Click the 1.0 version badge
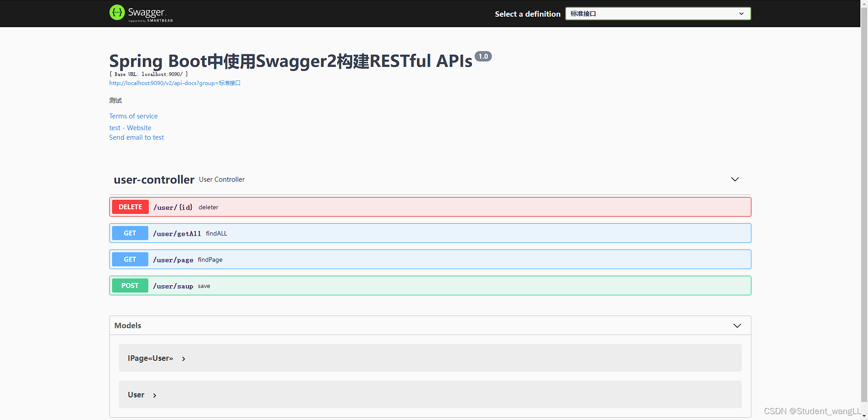Viewport: 868px width, 420px height. click(483, 56)
